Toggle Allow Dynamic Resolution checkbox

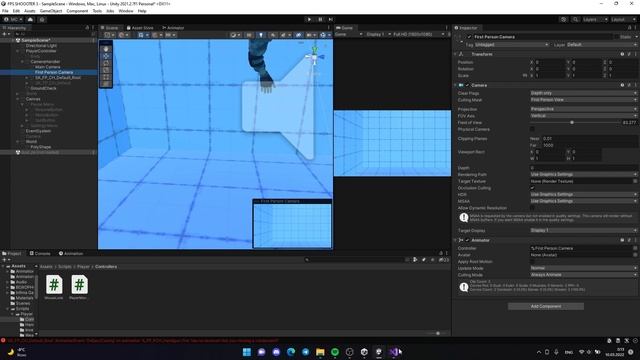coord(532,208)
